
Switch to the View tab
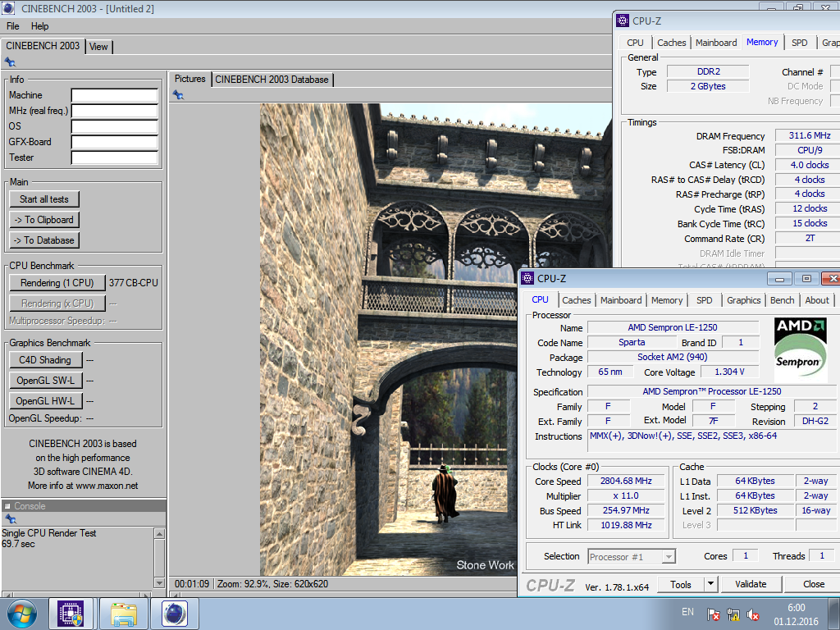(98, 47)
